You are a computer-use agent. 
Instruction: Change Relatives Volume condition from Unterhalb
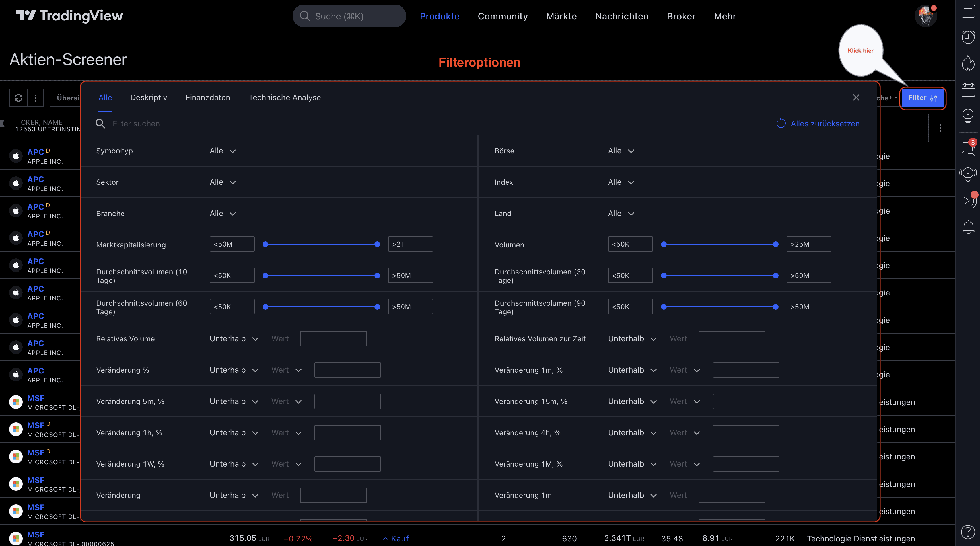[234, 339]
